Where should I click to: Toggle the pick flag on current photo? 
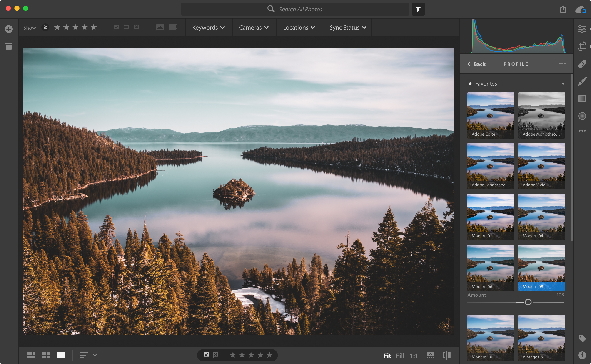[207, 355]
